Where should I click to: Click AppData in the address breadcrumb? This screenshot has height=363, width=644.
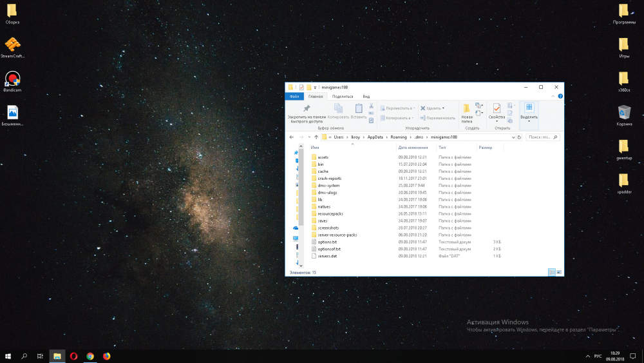point(375,137)
